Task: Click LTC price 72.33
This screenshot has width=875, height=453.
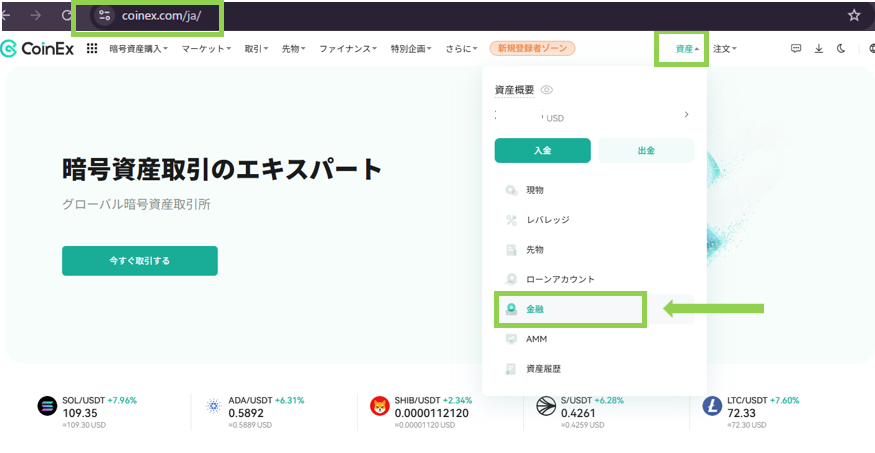Action: pos(742,413)
